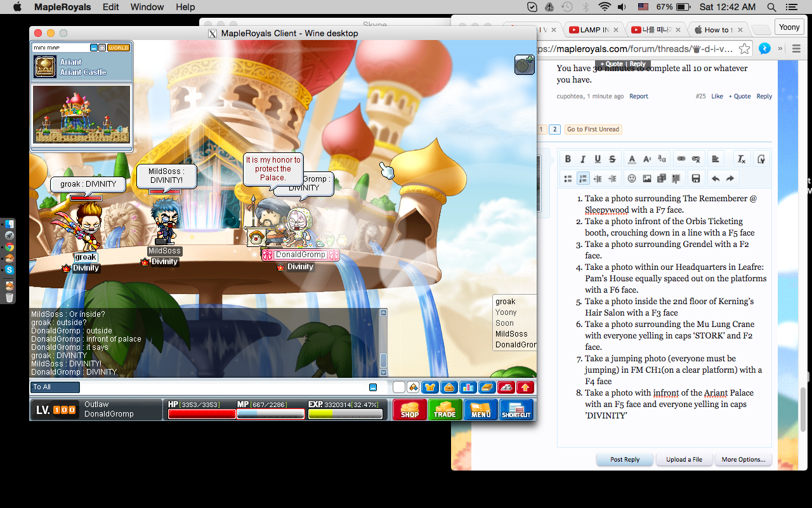Open the 'To All' chat target dropdown
Image resolution: width=812 pixels, height=508 pixels.
pos(55,387)
